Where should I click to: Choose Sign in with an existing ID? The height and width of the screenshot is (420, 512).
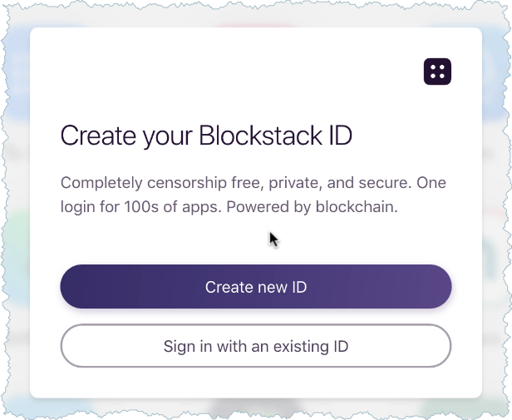pos(256,346)
